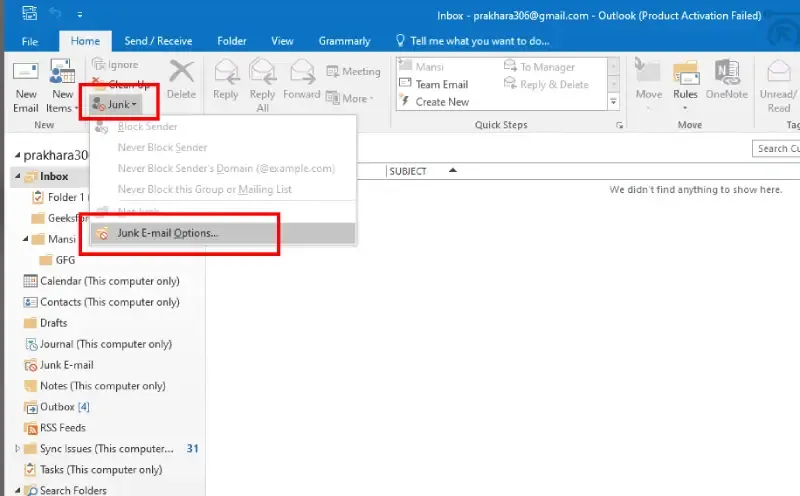Screen dimensions: 800x496
Task: Click the Reply icon
Action: [x=226, y=72]
